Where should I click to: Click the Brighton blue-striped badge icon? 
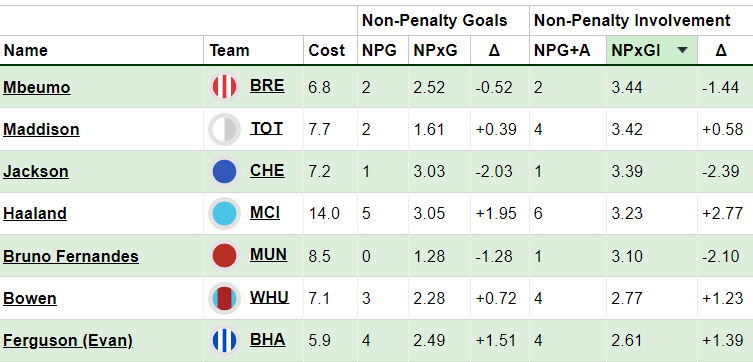[224, 340]
